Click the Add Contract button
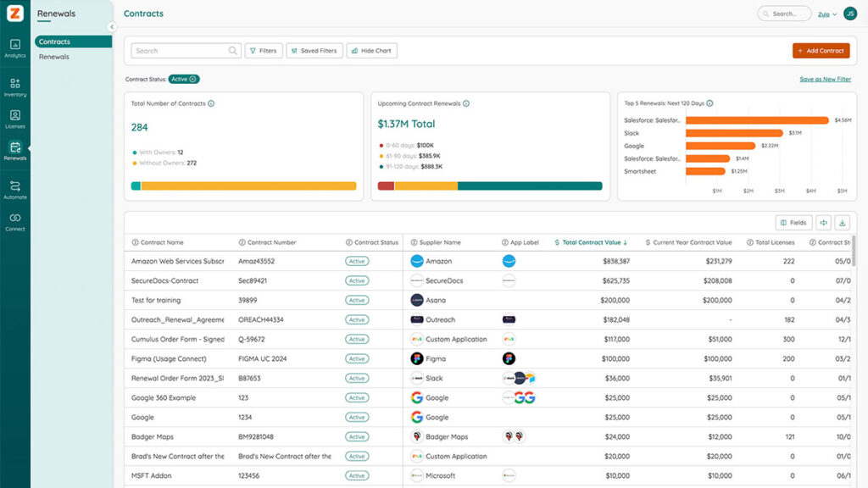Screen dimensions: 868x488 coord(821,50)
